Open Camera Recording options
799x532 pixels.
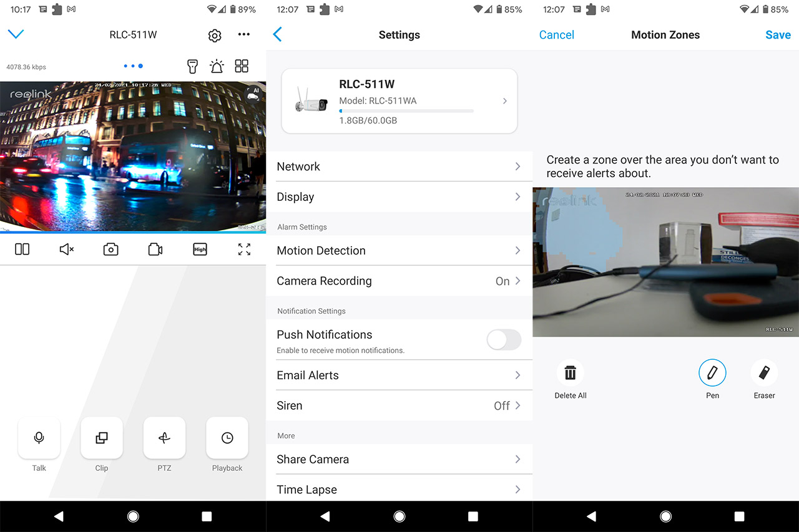click(399, 281)
